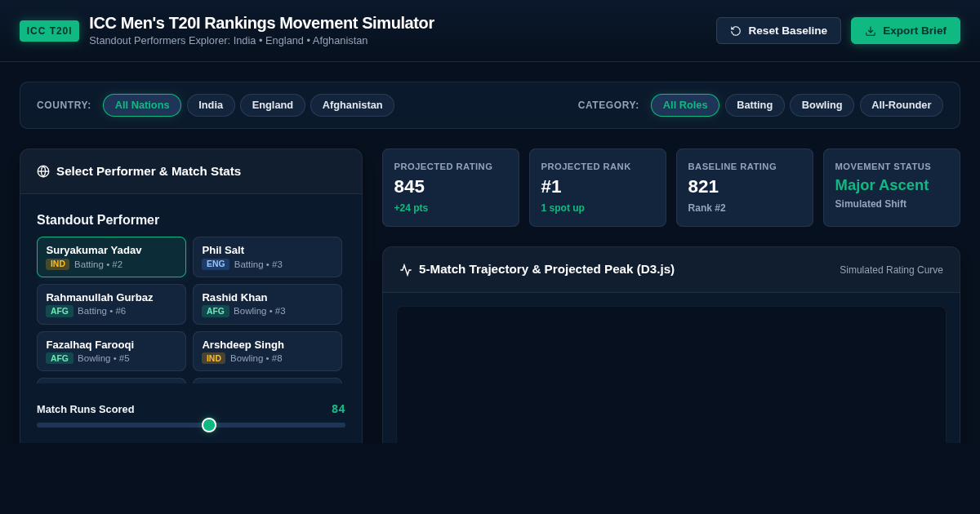Click the download icon in Export Brief
This screenshot has width=980, height=514.
coord(871,31)
